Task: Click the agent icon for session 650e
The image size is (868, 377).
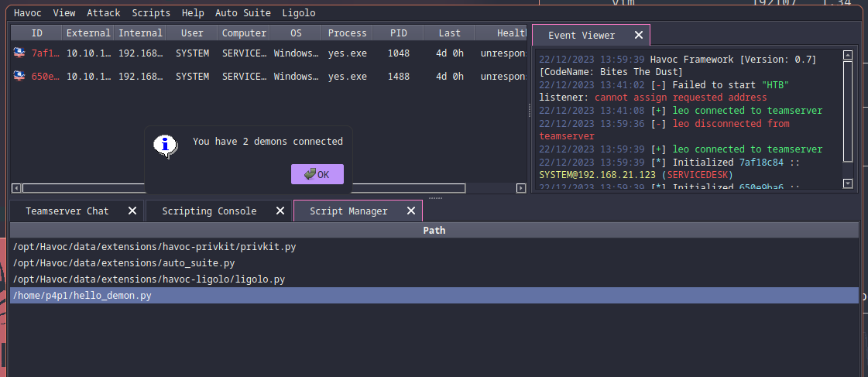Action: coord(19,77)
